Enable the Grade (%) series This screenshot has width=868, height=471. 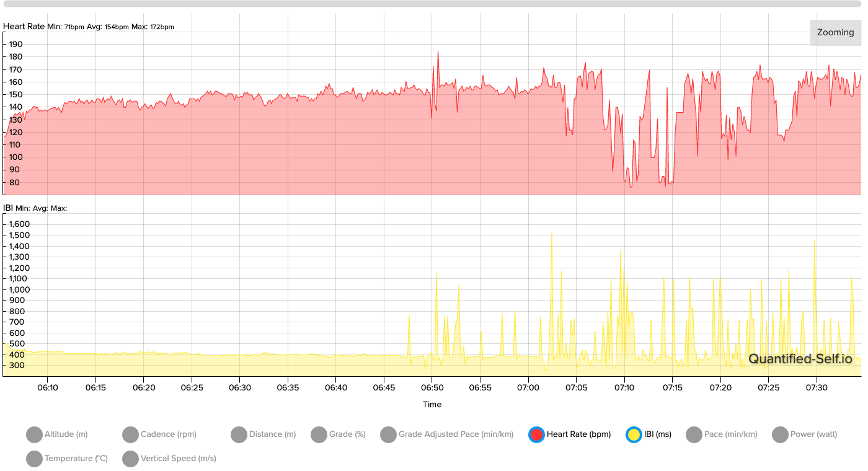point(319,434)
